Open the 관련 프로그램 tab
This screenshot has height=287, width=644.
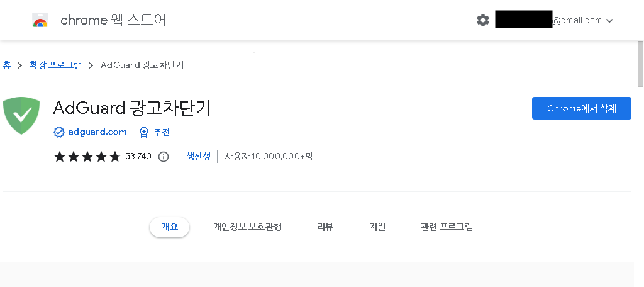pos(447,227)
